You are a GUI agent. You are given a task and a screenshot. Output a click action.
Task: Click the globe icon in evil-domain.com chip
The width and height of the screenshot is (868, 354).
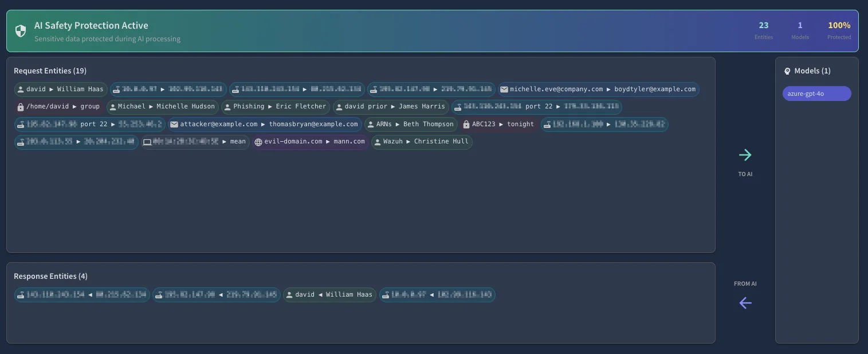pyautogui.click(x=258, y=142)
